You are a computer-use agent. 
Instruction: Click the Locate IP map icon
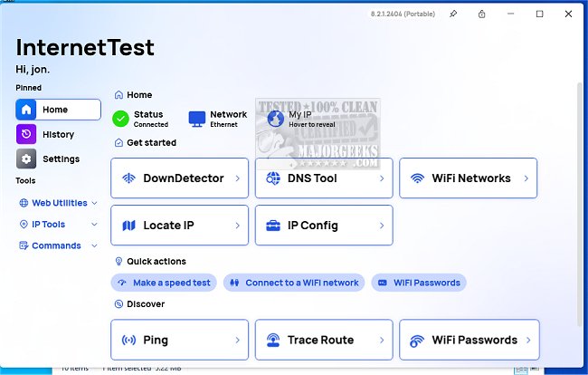click(x=128, y=225)
